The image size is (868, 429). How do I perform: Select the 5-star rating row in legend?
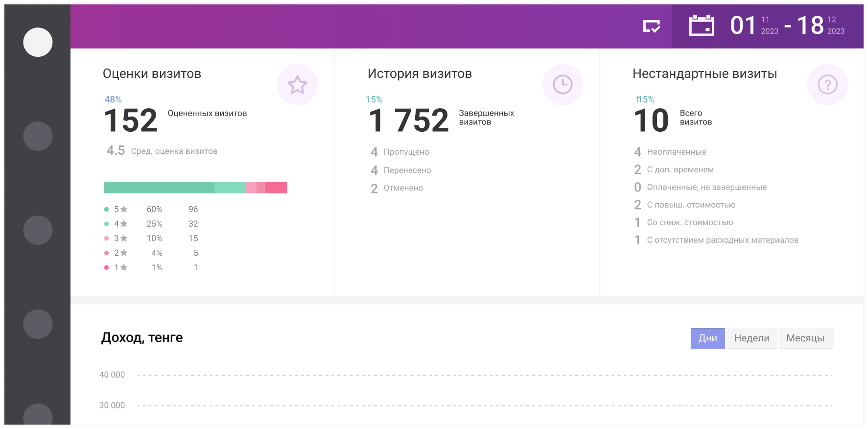[x=151, y=209]
